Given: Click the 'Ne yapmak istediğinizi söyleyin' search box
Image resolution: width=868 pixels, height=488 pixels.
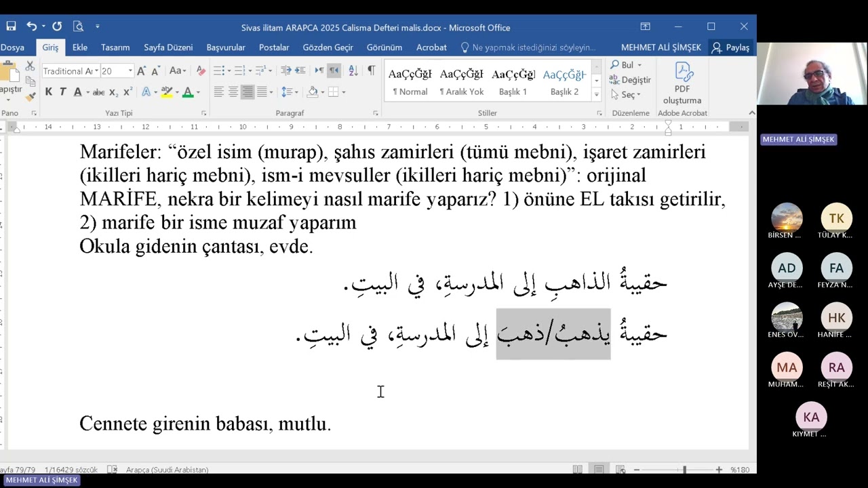Looking at the screenshot, I should click(528, 47).
